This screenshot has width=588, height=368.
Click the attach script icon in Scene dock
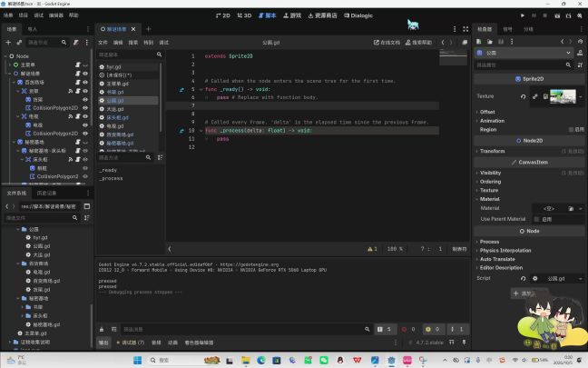coord(75,43)
